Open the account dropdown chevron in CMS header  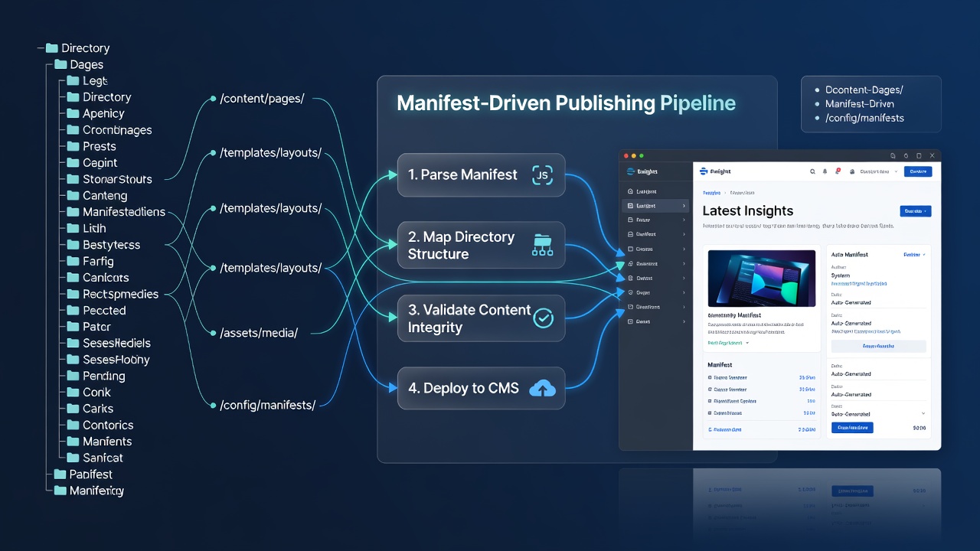coord(896,171)
